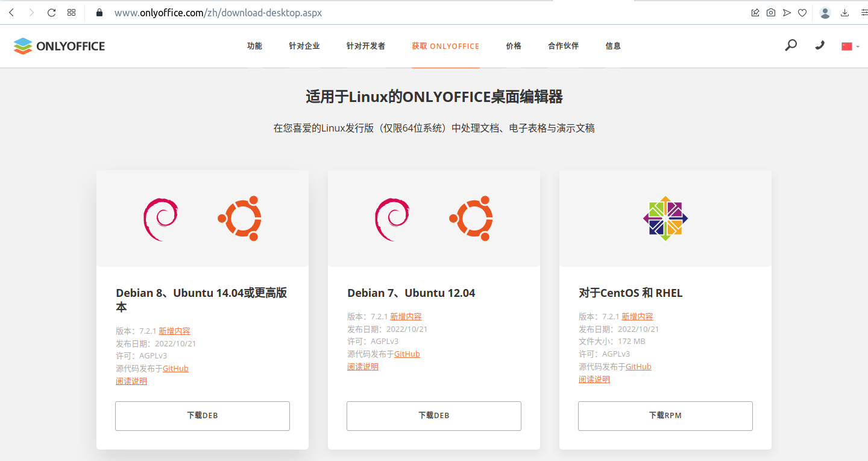Image resolution: width=868 pixels, height=461 pixels.
Task: Open GitHub link in CentOS card
Action: coord(638,366)
